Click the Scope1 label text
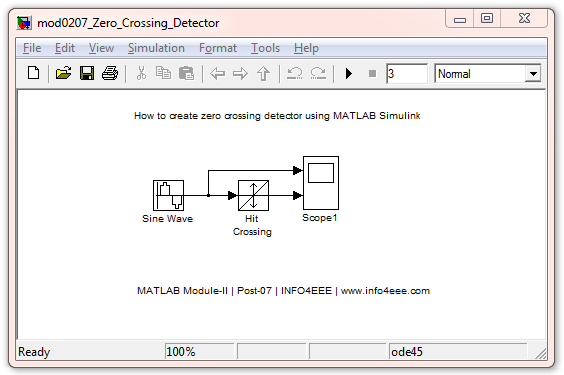This screenshot has height=375, width=564. click(319, 218)
